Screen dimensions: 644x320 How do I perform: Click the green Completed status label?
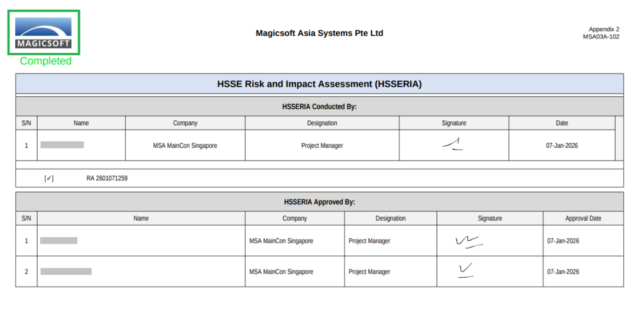pyautogui.click(x=46, y=61)
